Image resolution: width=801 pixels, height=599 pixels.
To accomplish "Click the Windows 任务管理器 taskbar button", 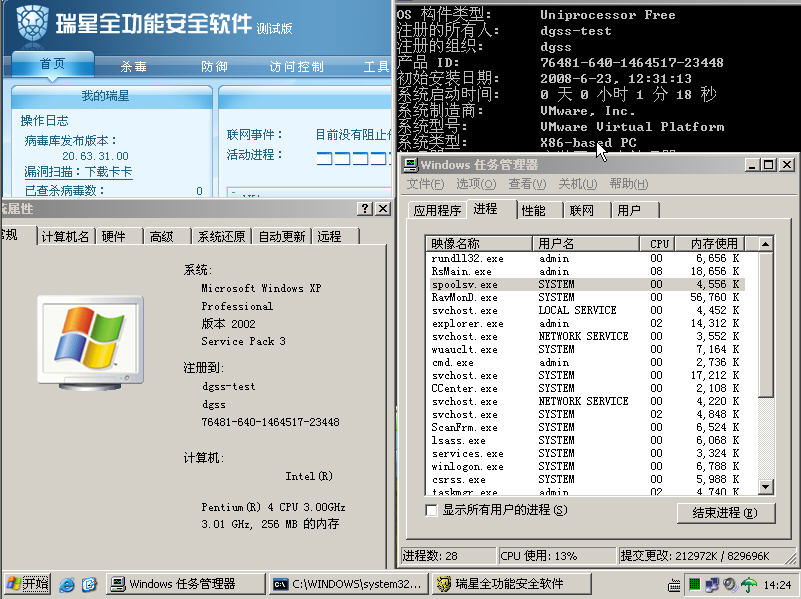I will pyautogui.click(x=186, y=584).
